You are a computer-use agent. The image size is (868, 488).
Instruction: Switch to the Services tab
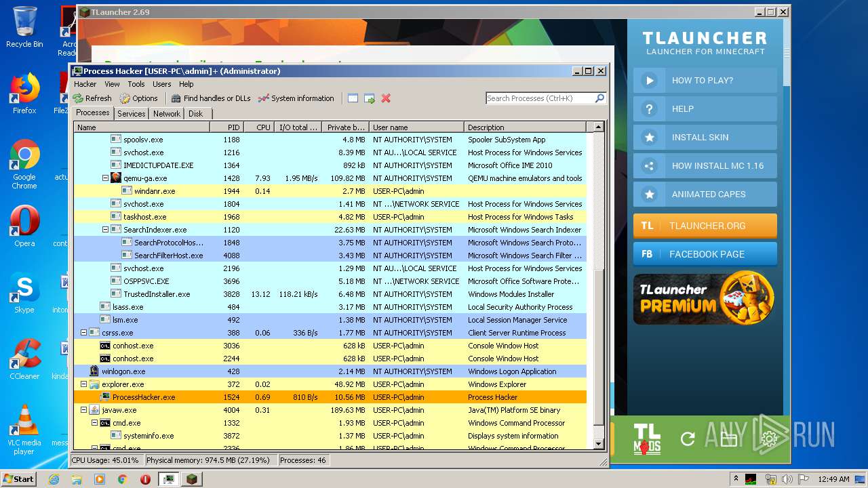pyautogui.click(x=131, y=114)
